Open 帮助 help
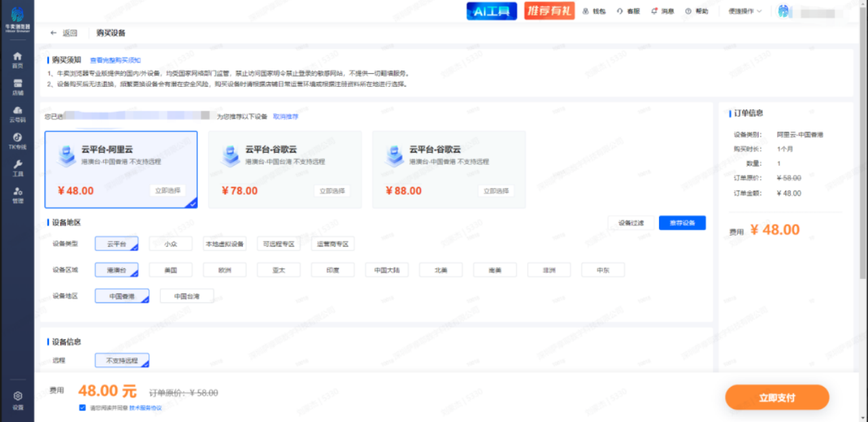The width and height of the screenshot is (868, 422). pos(696,11)
